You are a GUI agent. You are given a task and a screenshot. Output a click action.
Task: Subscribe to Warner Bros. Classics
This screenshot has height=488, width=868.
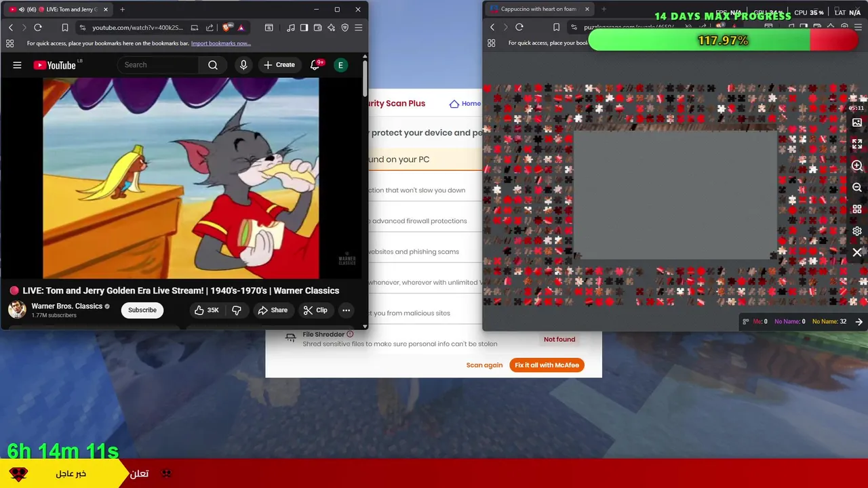tap(142, 310)
